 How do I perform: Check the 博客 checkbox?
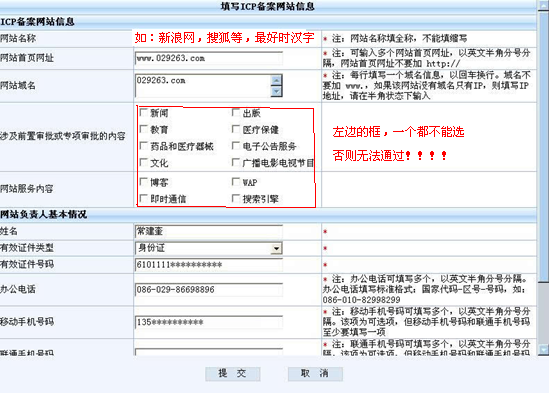coord(143,182)
